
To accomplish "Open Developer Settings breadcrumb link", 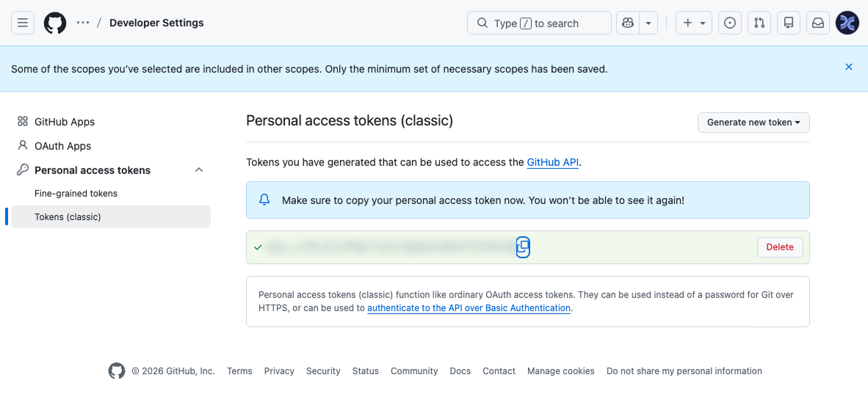I will pos(156,23).
